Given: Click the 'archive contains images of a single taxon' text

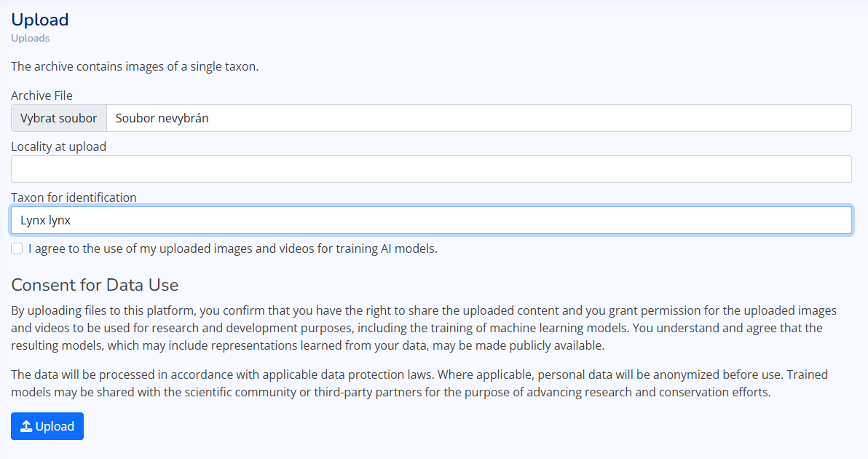Looking at the screenshot, I should coord(135,66).
